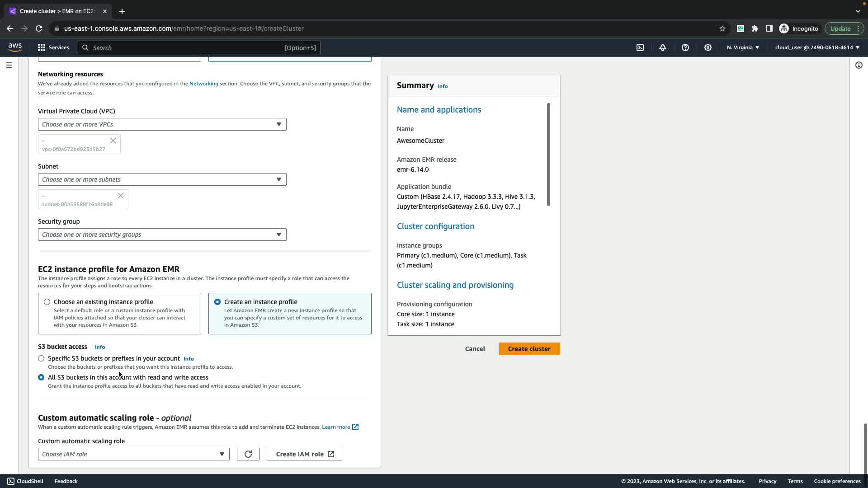Open the notifications bell icon
This screenshot has width=868, height=488.
(663, 47)
